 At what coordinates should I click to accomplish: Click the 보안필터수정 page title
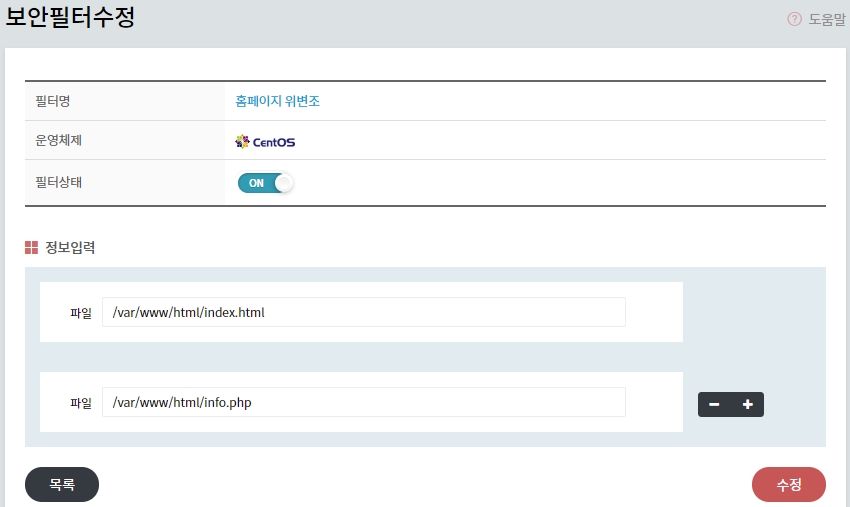coord(70,17)
